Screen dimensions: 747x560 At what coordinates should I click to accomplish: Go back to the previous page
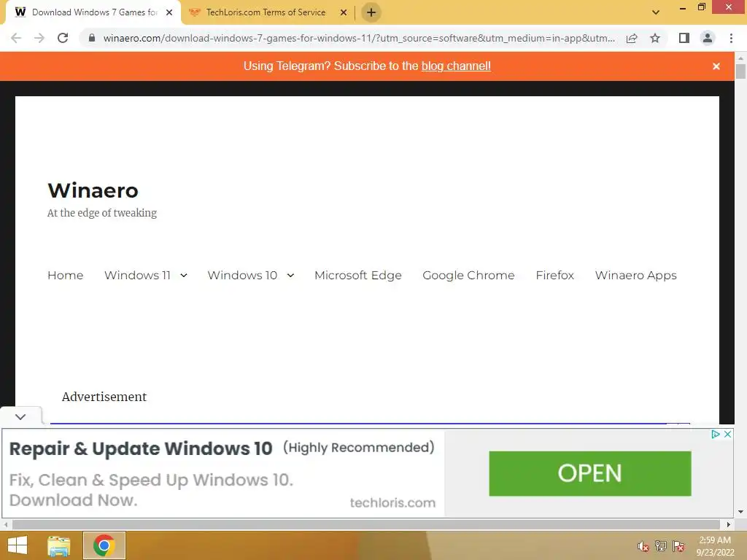click(16, 38)
